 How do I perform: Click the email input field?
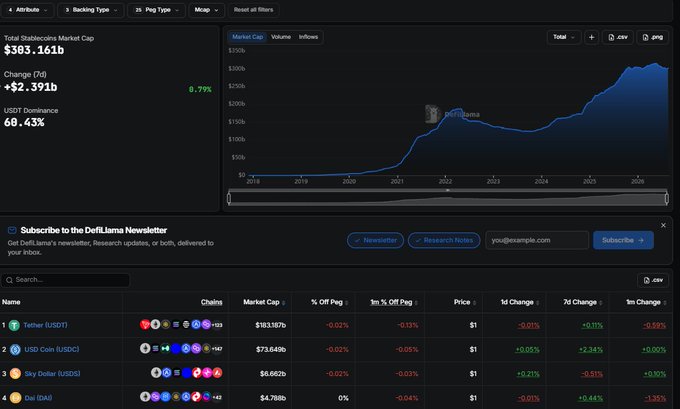pyautogui.click(x=537, y=240)
